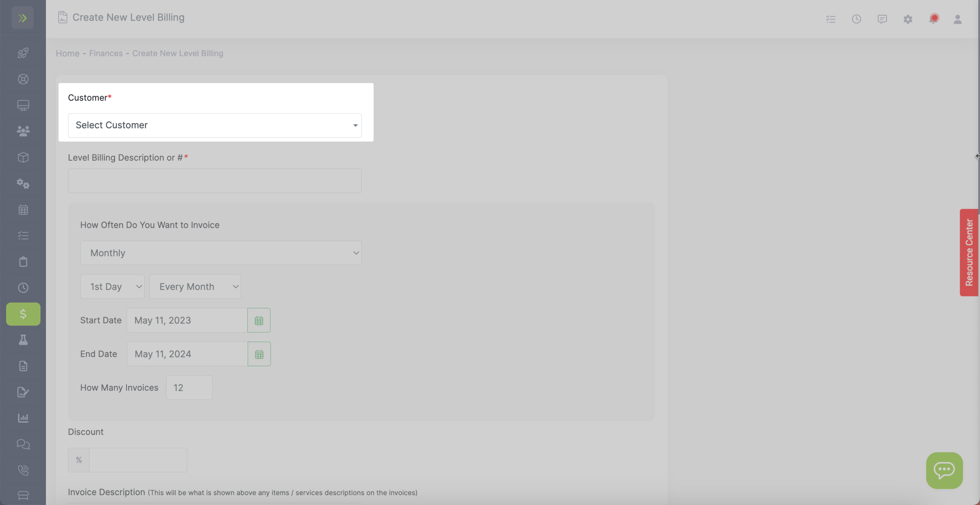Open the settings gear in top bar
Viewport: 980px width, 505px height.
point(908,19)
